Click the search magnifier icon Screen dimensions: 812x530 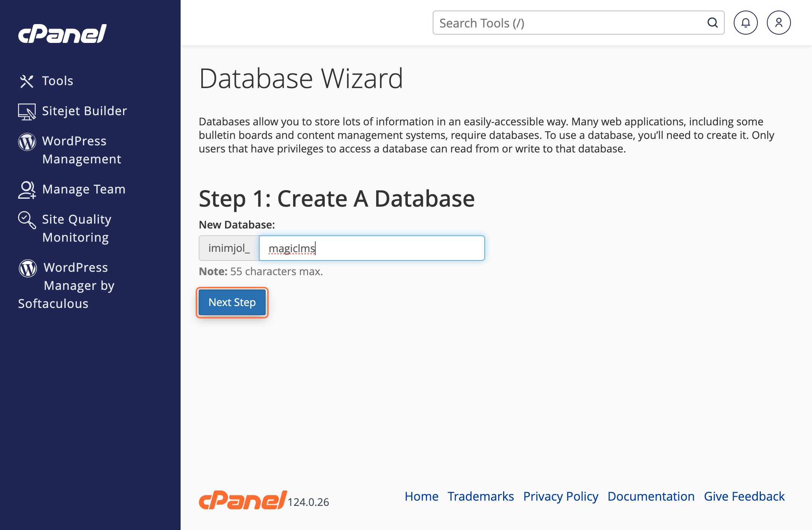click(713, 23)
